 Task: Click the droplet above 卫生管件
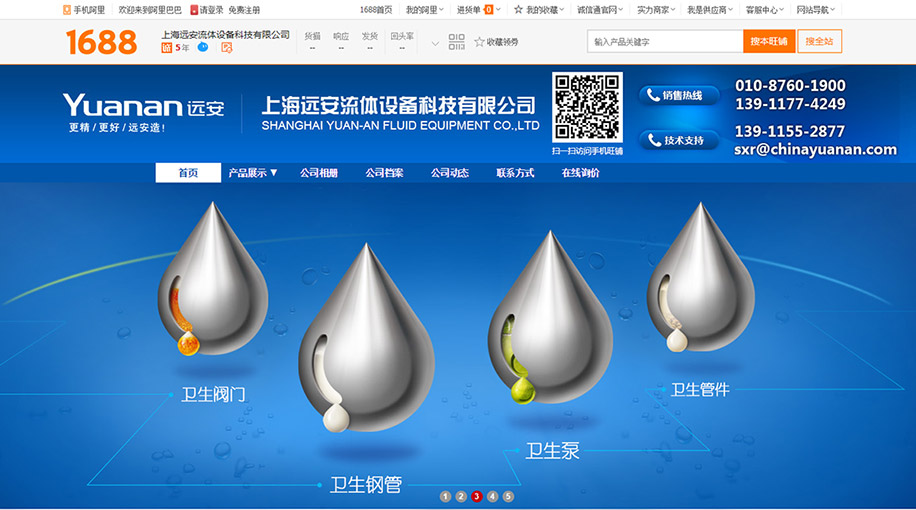pyautogui.click(x=700, y=277)
